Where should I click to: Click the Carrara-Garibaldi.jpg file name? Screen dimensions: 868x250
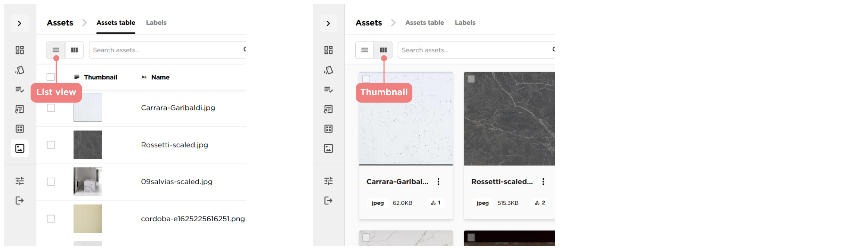click(178, 108)
